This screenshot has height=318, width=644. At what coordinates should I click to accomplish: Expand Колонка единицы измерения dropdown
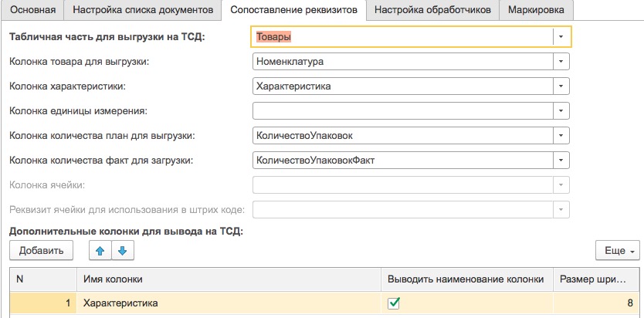pyautogui.click(x=561, y=111)
